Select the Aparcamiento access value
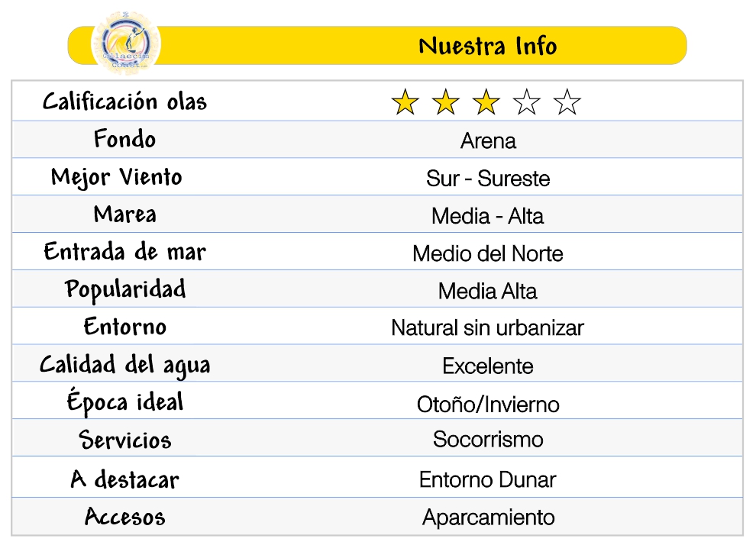Screen dimensions: 756x545 [x=488, y=518]
